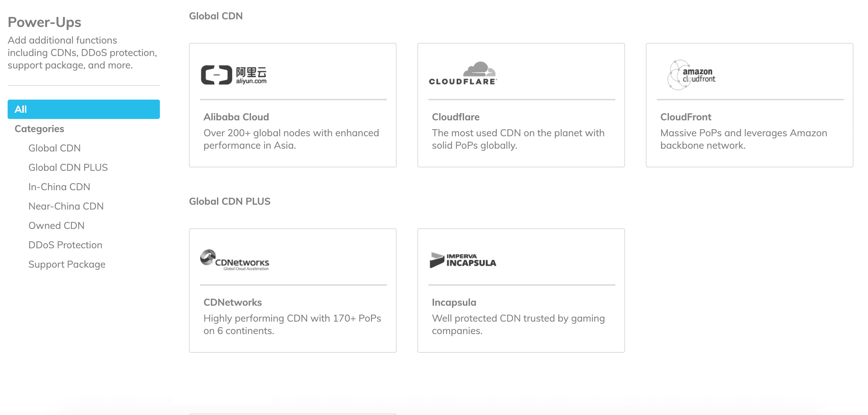868x415 pixels.
Task: Open the CloudFront card title
Action: coord(686,117)
